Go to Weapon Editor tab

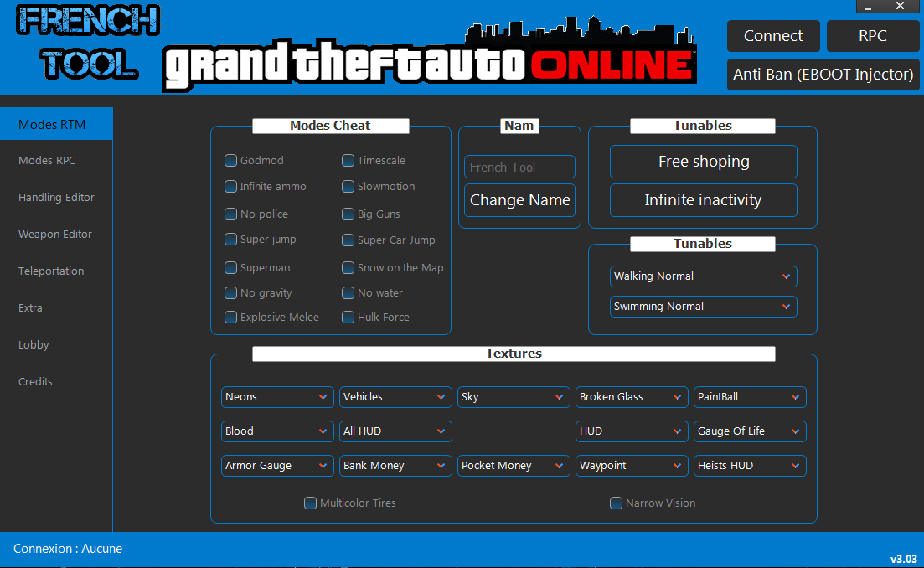click(56, 234)
